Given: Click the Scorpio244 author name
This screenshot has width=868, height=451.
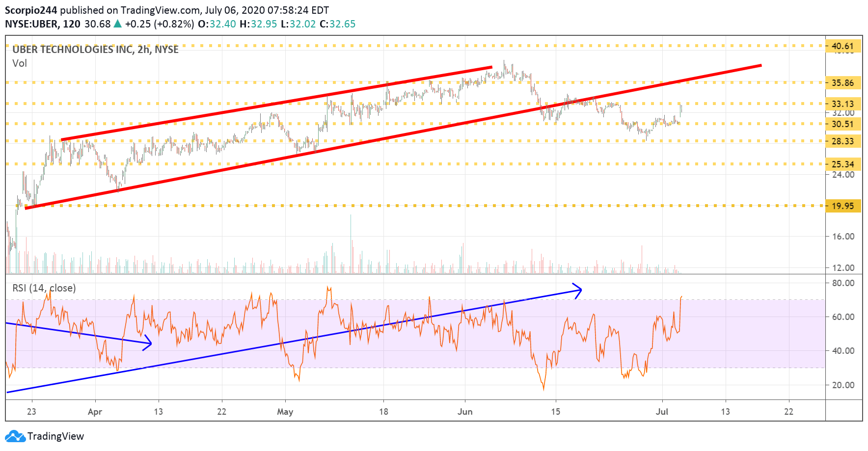Looking at the screenshot, I should coord(31,10).
